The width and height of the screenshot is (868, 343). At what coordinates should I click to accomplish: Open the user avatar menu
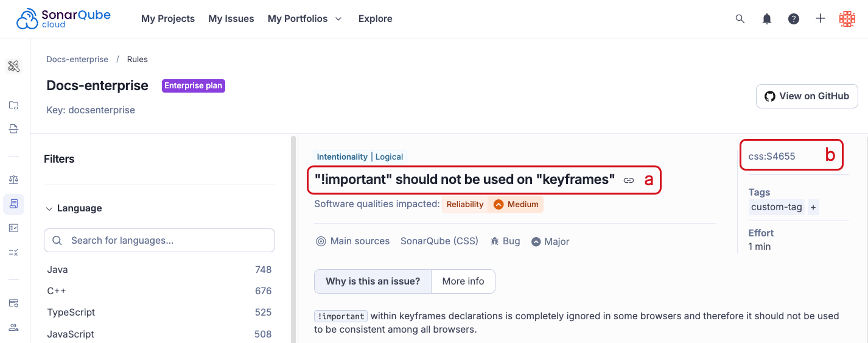point(847,19)
